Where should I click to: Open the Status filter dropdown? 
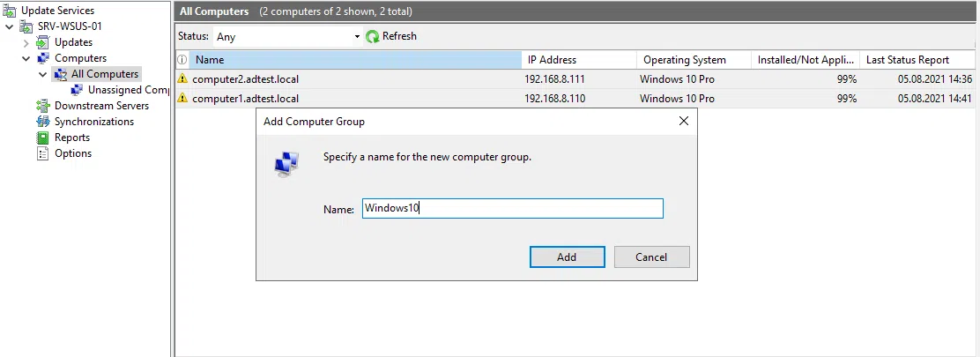coord(357,37)
